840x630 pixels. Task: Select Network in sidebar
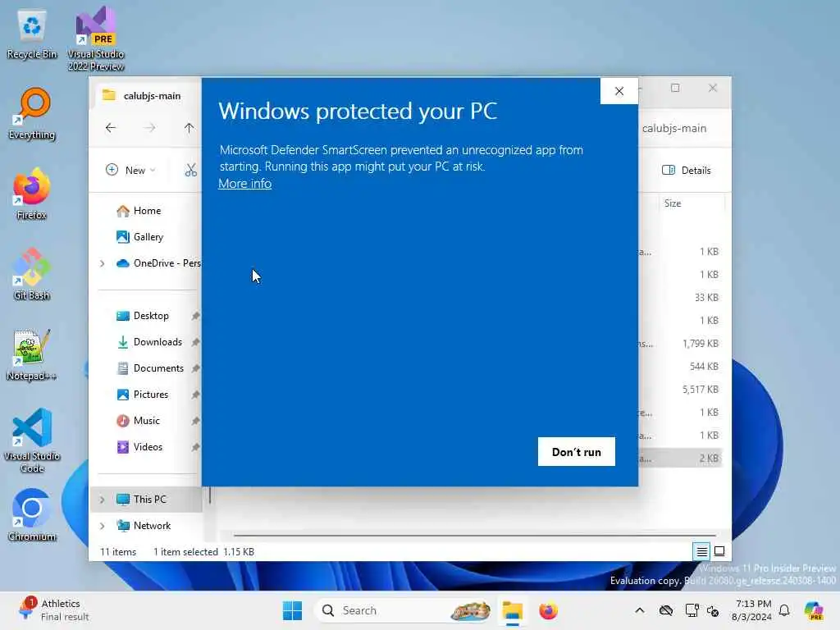coord(144,526)
